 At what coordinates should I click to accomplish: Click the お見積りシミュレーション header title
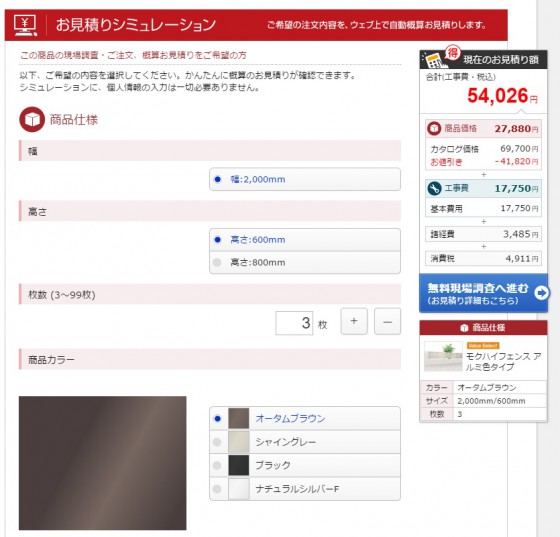click(x=136, y=25)
